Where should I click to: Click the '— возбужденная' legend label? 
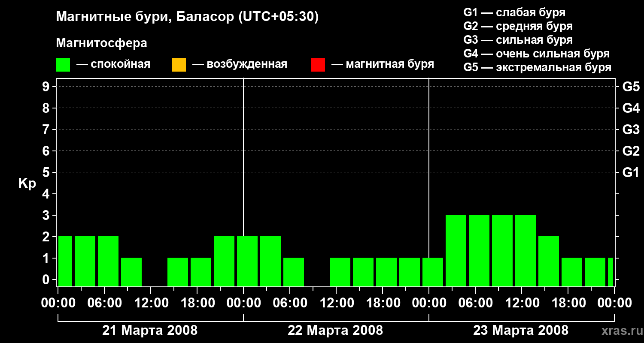240,64
